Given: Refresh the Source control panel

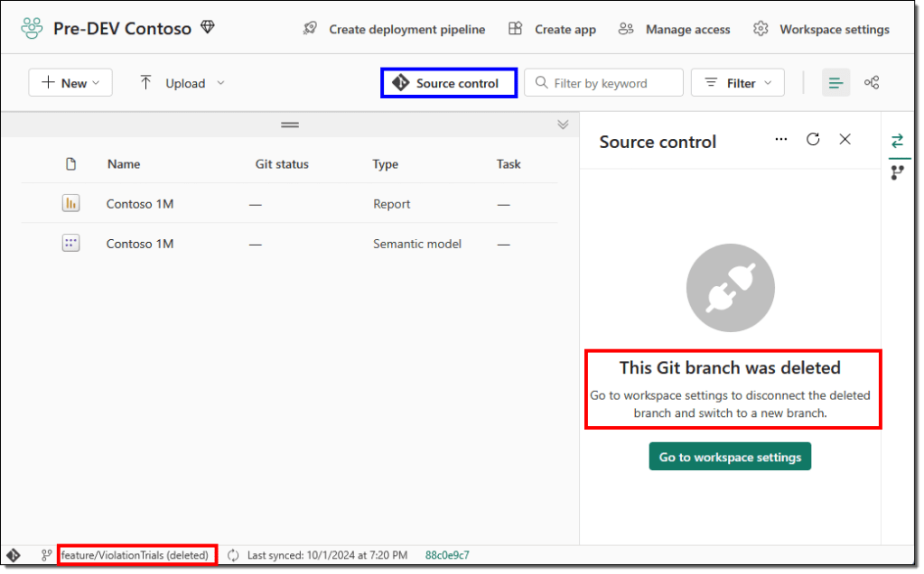Looking at the screenshot, I should 813,139.
